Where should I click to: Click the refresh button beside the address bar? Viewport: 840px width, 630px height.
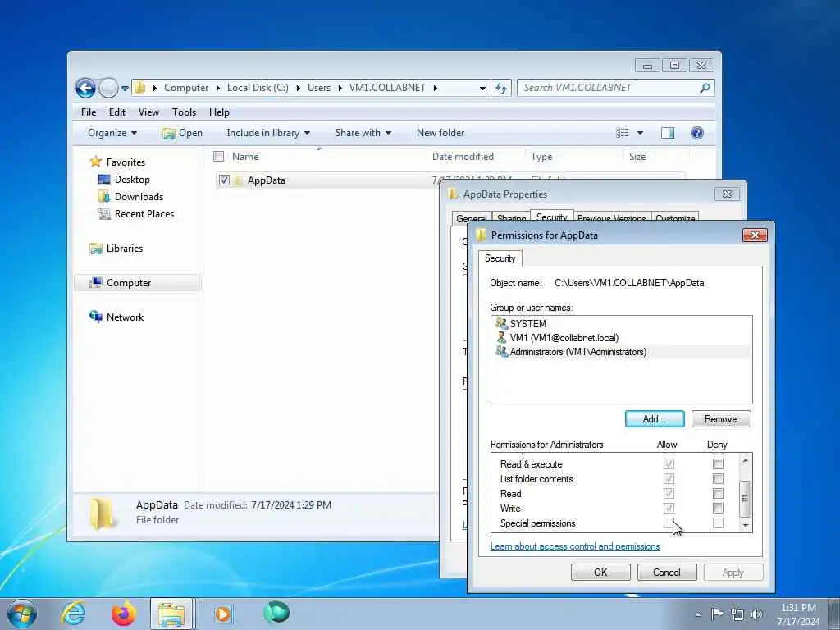coord(501,88)
